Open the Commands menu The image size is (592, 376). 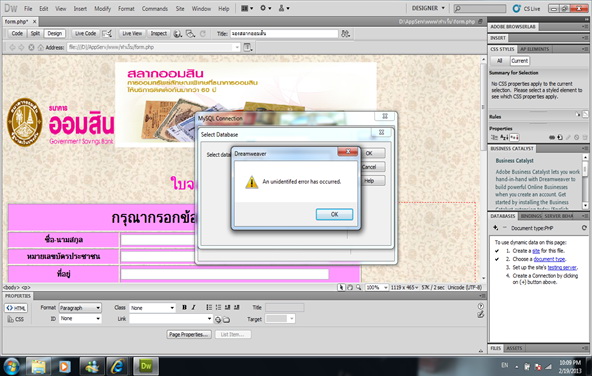(154, 8)
